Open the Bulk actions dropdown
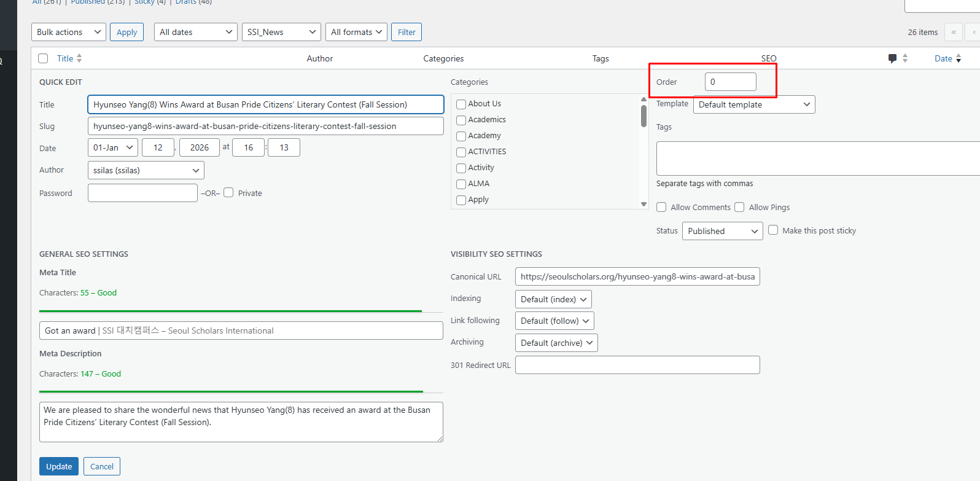980x481 pixels. (69, 32)
